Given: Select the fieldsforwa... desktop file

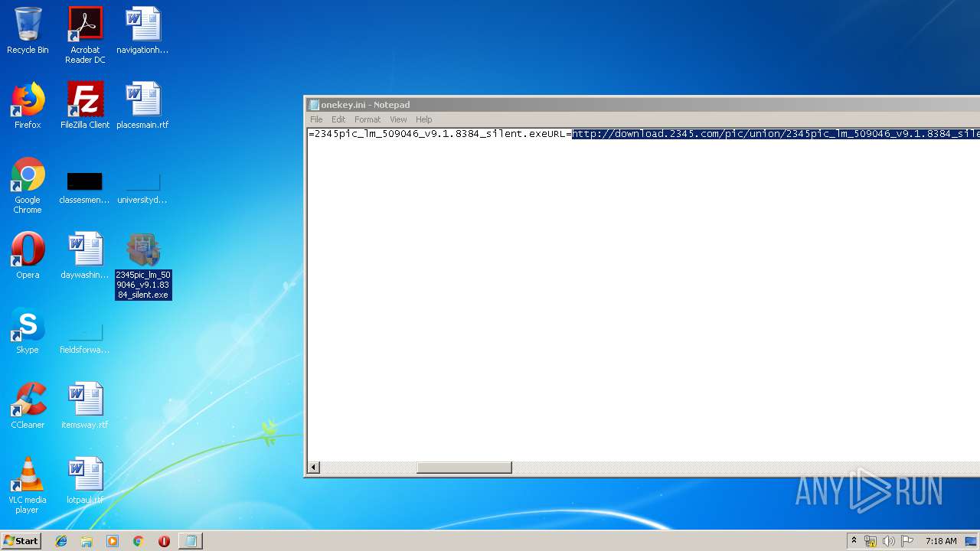Looking at the screenshot, I should click(84, 337).
